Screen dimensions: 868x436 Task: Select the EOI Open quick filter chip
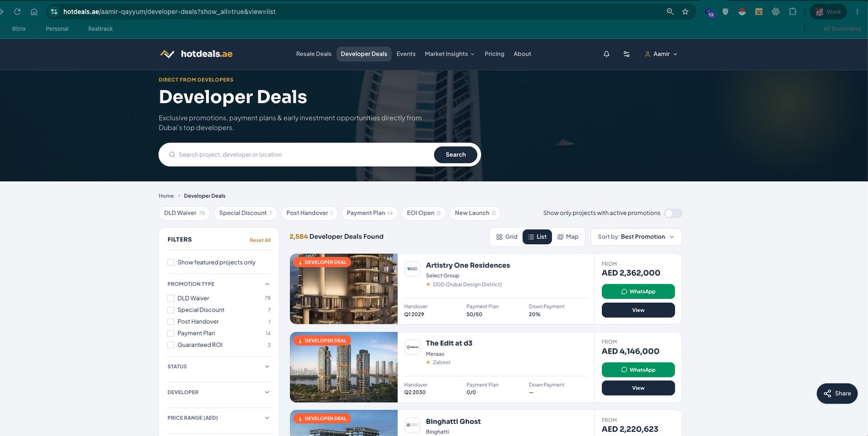point(424,213)
